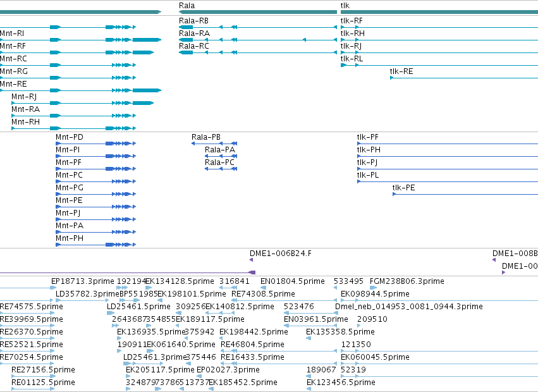
Task: Pick EST label EK140812.5prime
Action: [x=240, y=307]
